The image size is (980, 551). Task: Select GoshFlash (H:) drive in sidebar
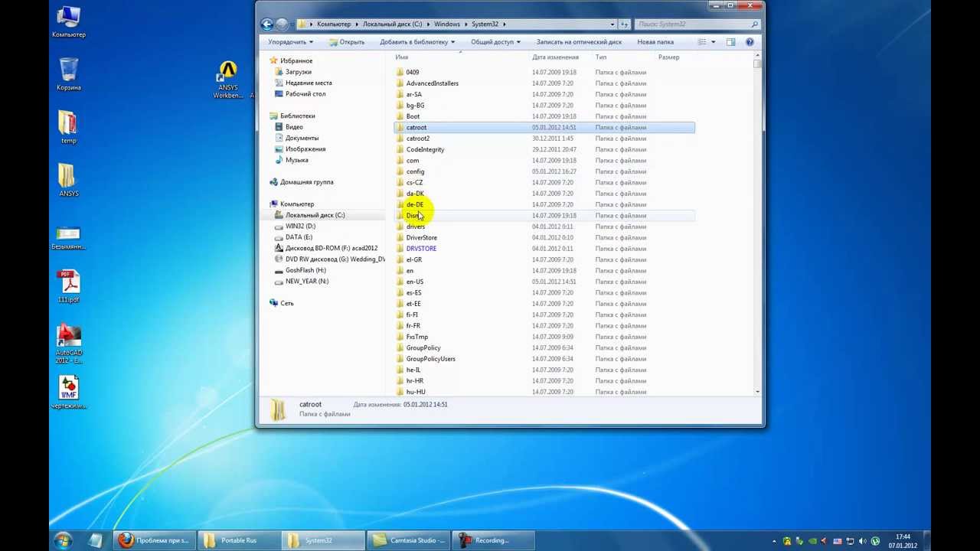(305, 270)
